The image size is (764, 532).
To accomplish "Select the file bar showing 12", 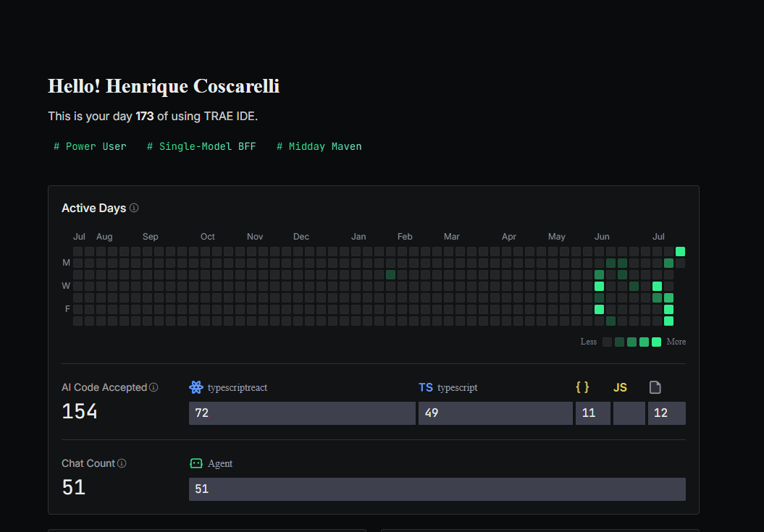I will (x=666, y=413).
